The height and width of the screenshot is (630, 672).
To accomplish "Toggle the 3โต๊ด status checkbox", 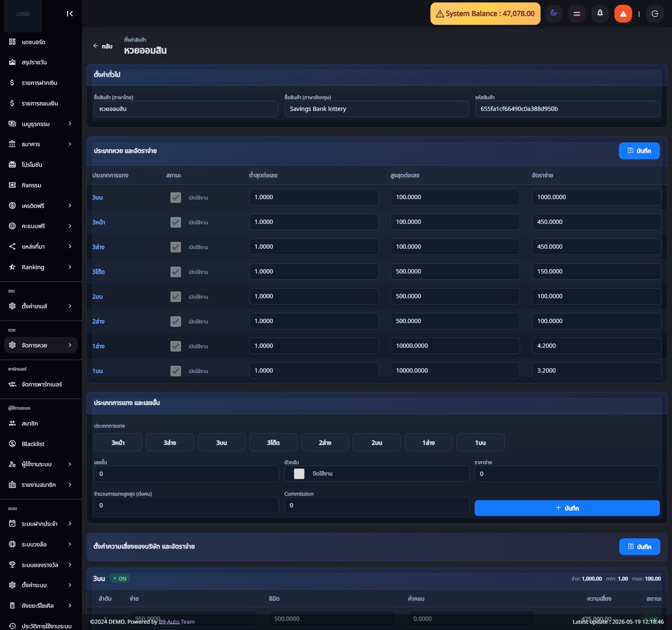I will [x=176, y=272].
